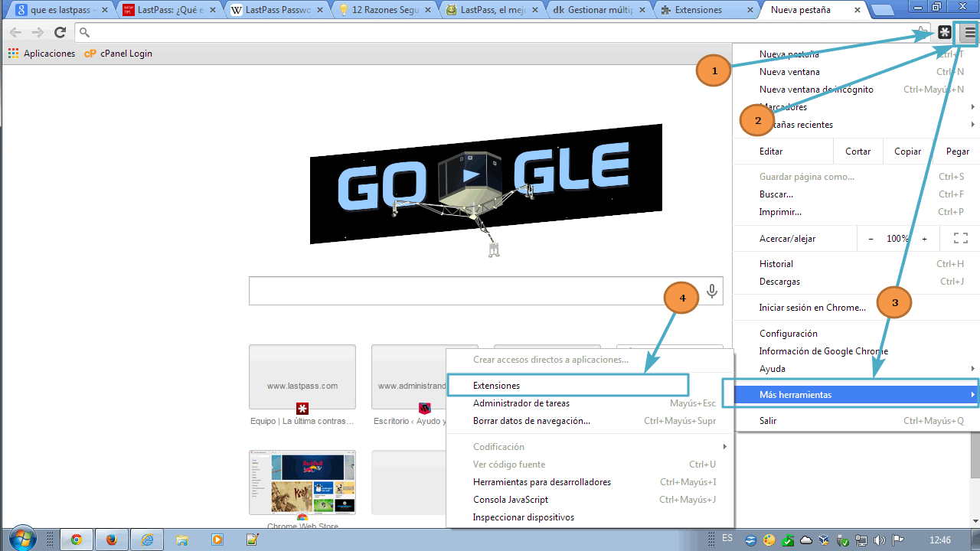Screen dimensions: 980x551
Task: Switch to the Wikipedia LastPass Password tab
Action: [276, 10]
